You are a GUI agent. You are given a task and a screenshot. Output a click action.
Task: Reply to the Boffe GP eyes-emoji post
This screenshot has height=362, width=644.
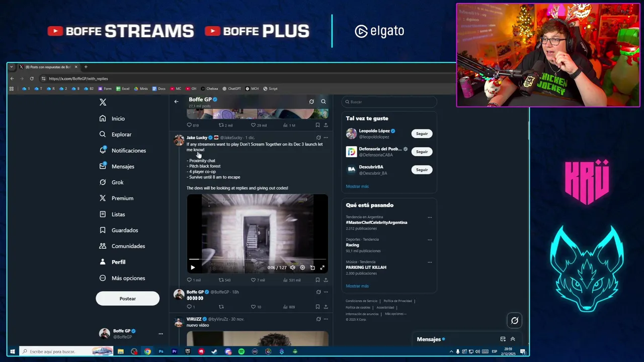click(x=190, y=307)
